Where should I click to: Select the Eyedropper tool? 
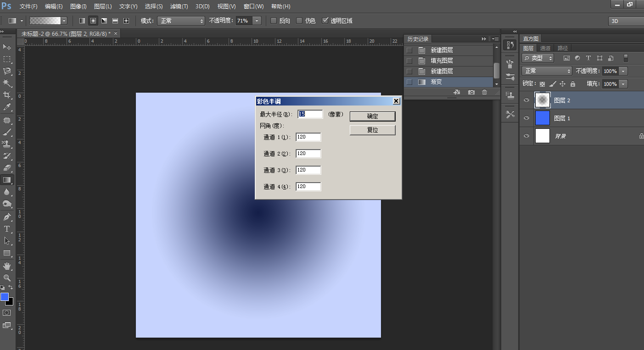point(7,107)
